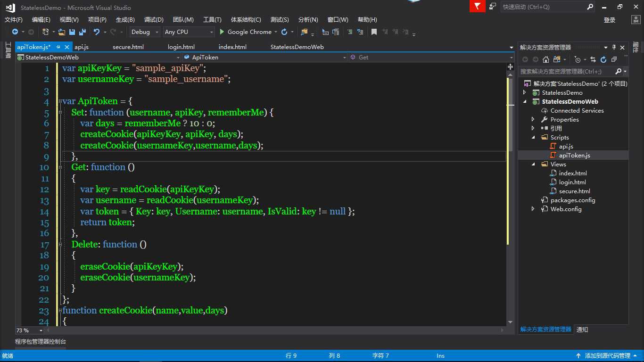Viewport: 644px width, 362px height.
Task: Open the Get member navigation dropdown
Action: (431, 57)
